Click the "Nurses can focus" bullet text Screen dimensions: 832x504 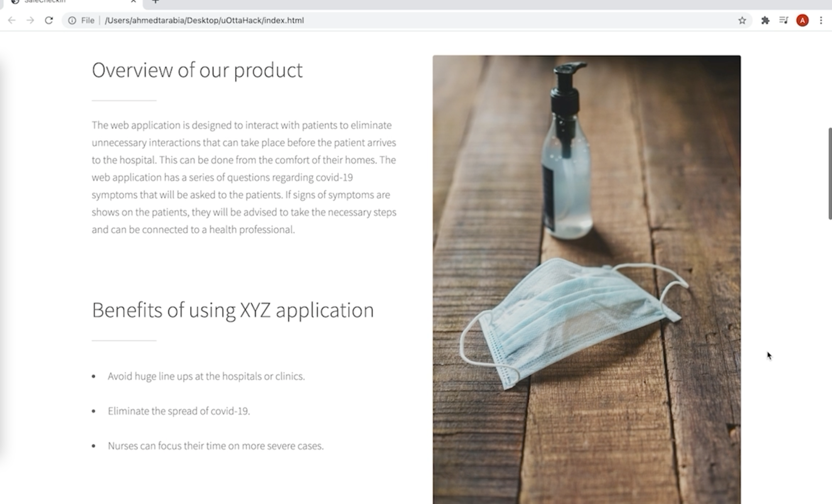click(216, 446)
